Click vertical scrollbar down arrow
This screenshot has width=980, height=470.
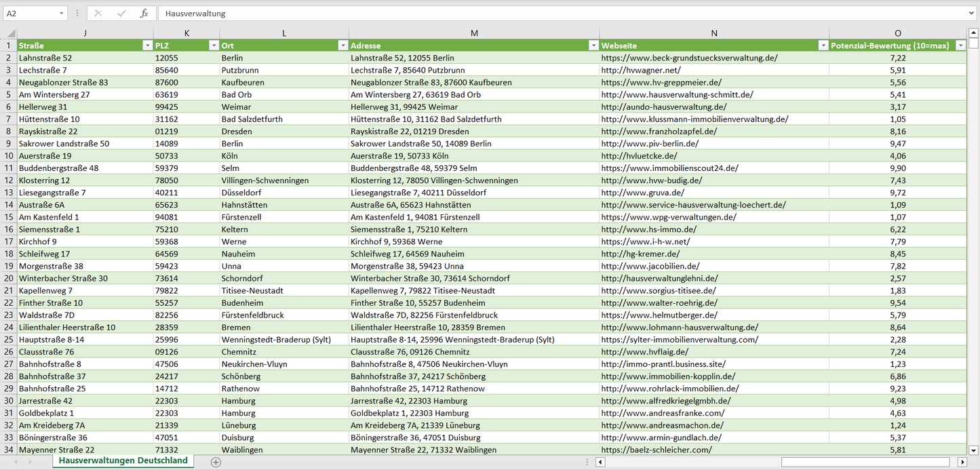click(x=974, y=449)
